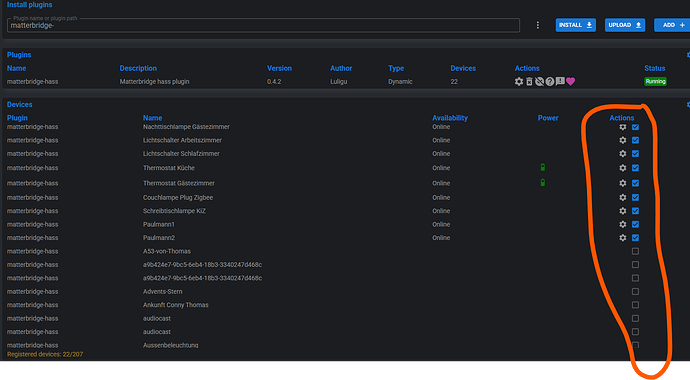Click the ADD plugin button
Viewport: 690px width, 380px height.
tap(672, 25)
